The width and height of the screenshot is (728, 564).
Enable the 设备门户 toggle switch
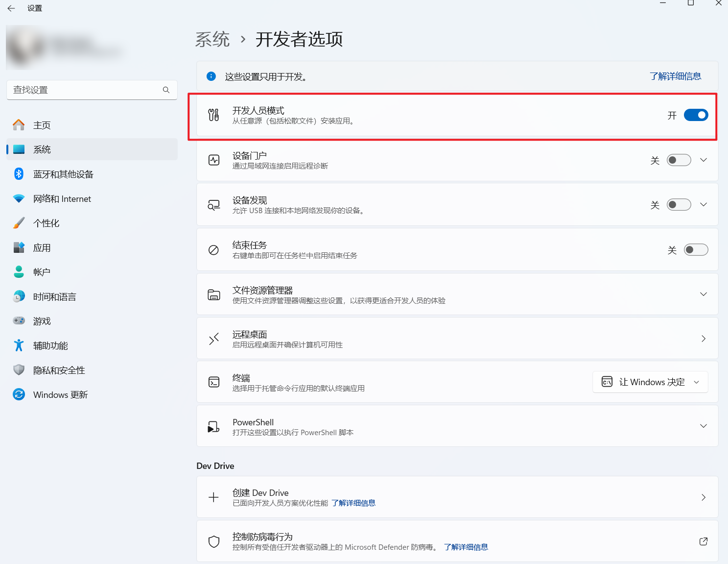point(679,160)
